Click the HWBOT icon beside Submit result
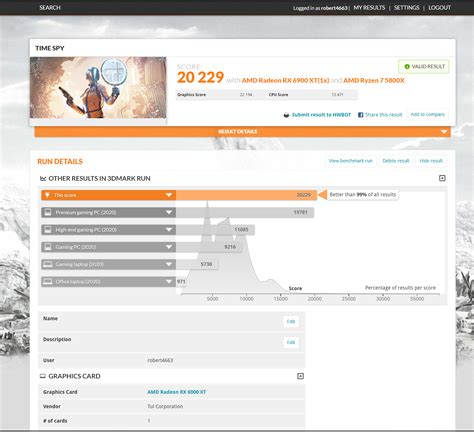Screen dimensions: 474x432 click(286, 115)
